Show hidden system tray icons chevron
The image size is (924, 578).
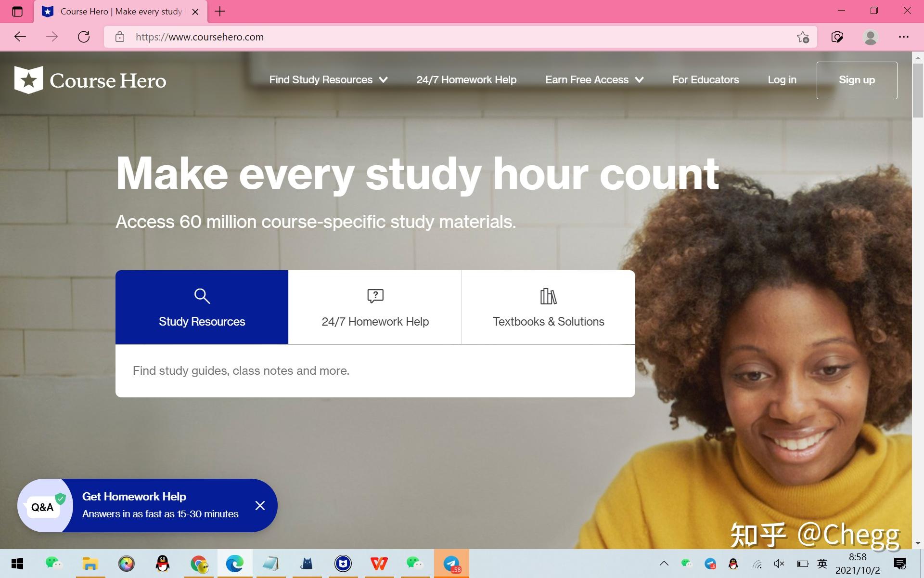pyautogui.click(x=664, y=564)
